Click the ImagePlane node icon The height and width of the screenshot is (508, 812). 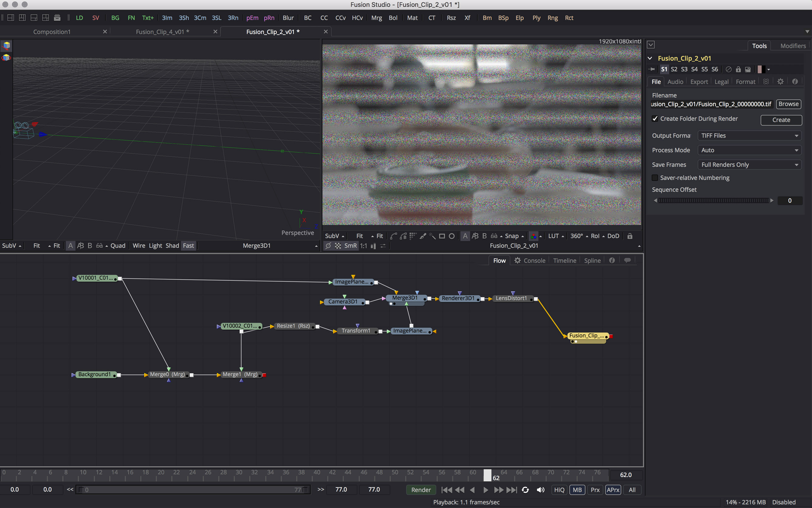[351, 281]
